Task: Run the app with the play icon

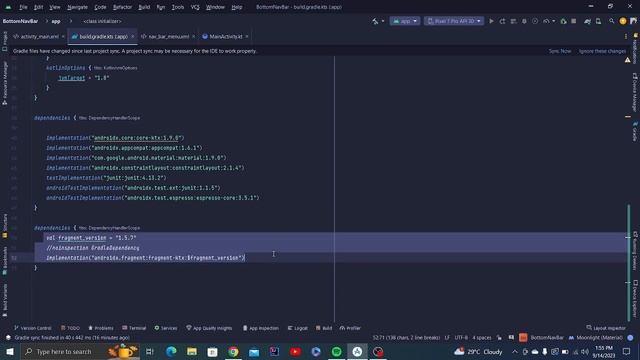Action: tap(491, 21)
